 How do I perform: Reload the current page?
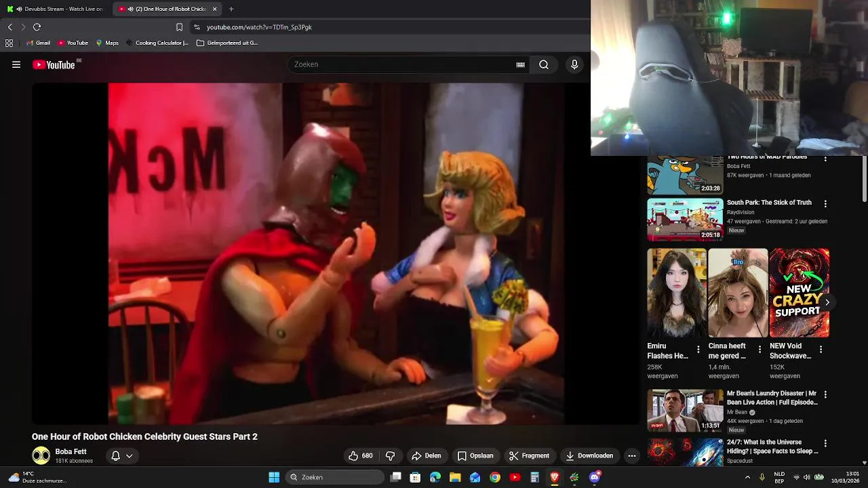pos(37,27)
